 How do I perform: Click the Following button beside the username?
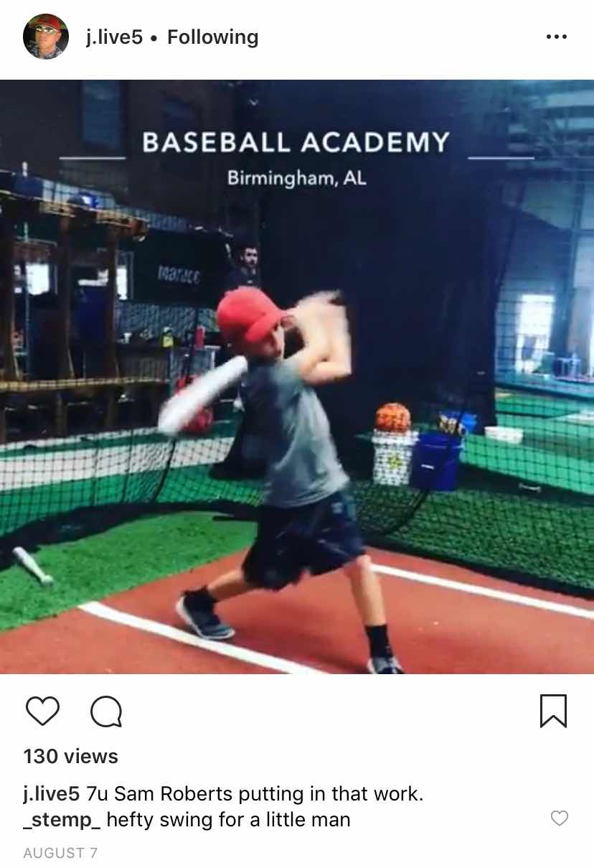point(212,37)
